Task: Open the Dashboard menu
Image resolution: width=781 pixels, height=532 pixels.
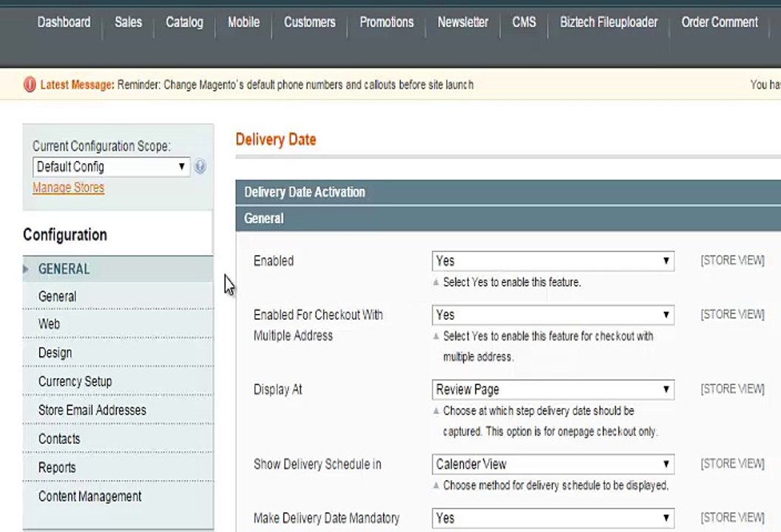Action: [64, 22]
